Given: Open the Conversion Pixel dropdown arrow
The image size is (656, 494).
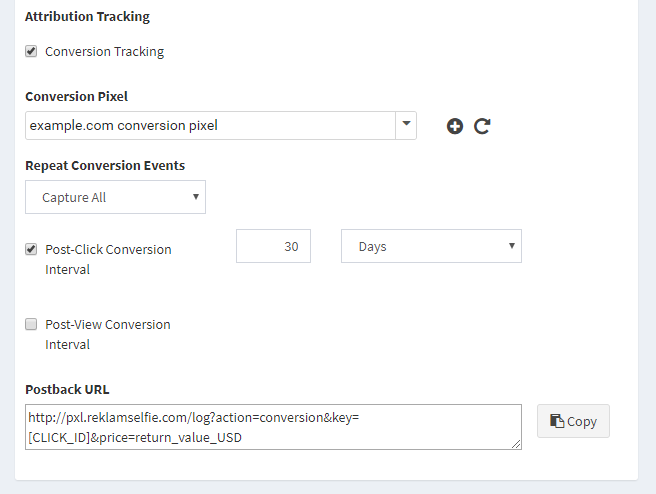Looking at the screenshot, I should [406, 125].
